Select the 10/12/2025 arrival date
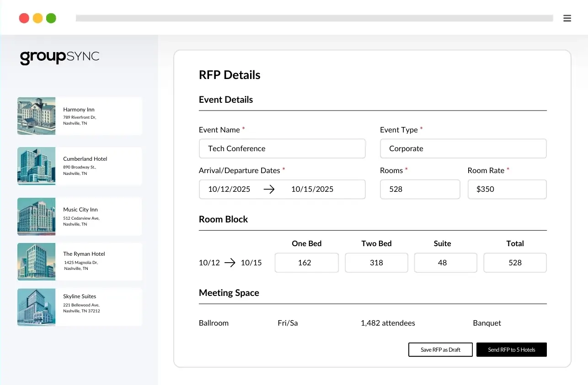Viewport: 588px width, 385px height. coord(229,189)
